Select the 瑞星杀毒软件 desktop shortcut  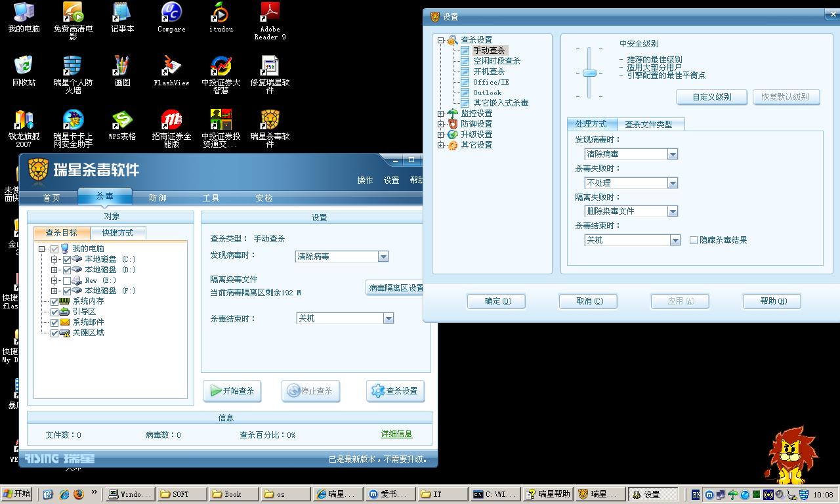(270, 129)
